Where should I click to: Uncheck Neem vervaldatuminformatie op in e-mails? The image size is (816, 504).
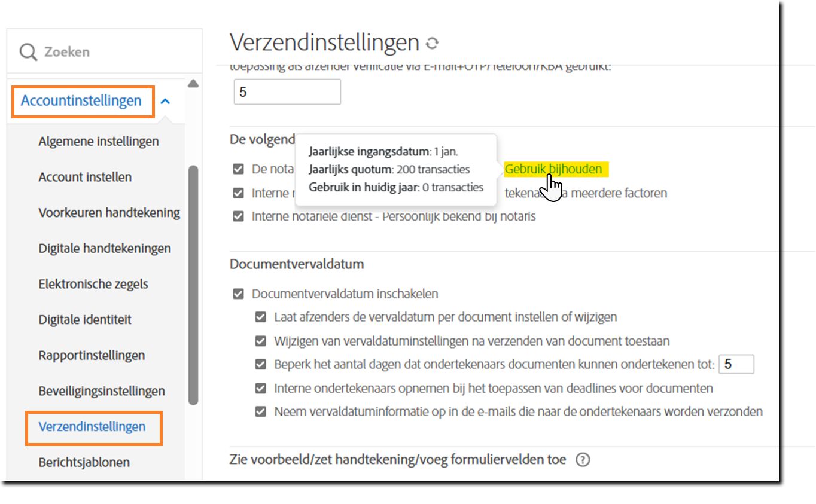point(260,411)
